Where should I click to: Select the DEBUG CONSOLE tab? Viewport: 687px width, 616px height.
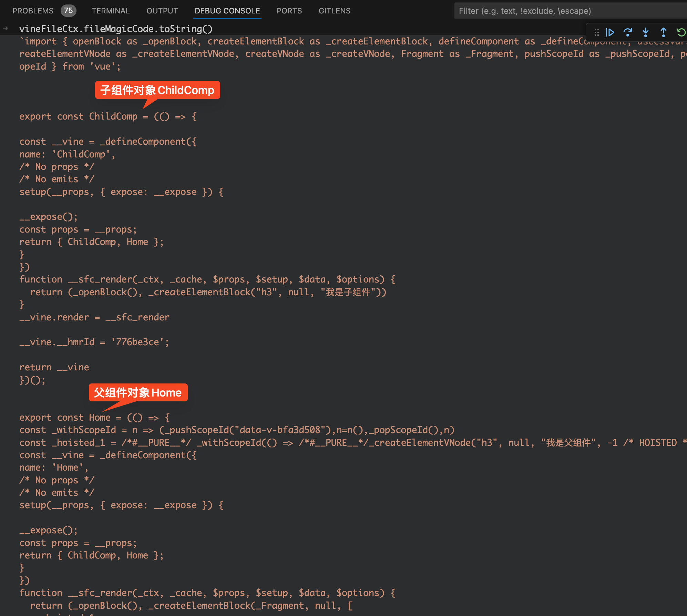click(227, 11)
